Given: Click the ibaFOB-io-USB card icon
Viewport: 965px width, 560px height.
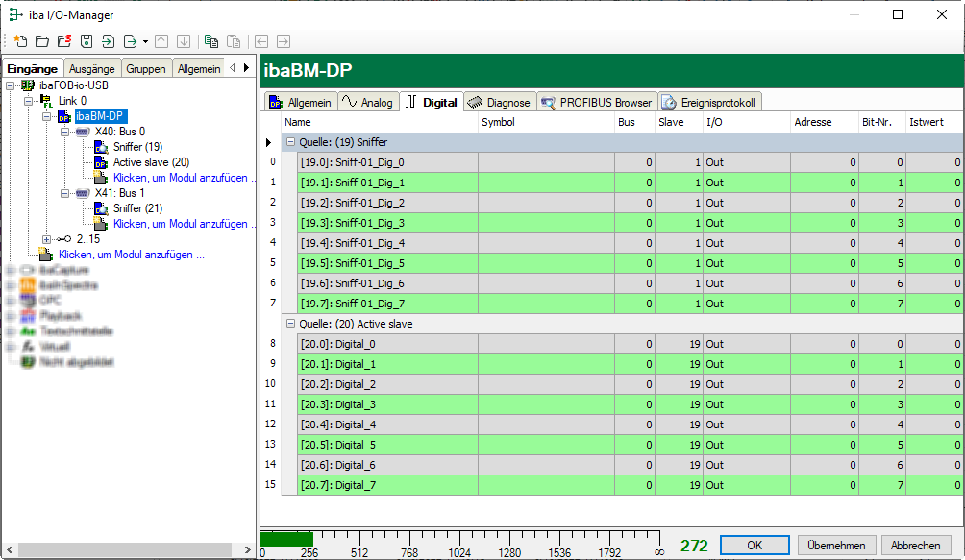Looking at the screenshot, I should (26, 85).
